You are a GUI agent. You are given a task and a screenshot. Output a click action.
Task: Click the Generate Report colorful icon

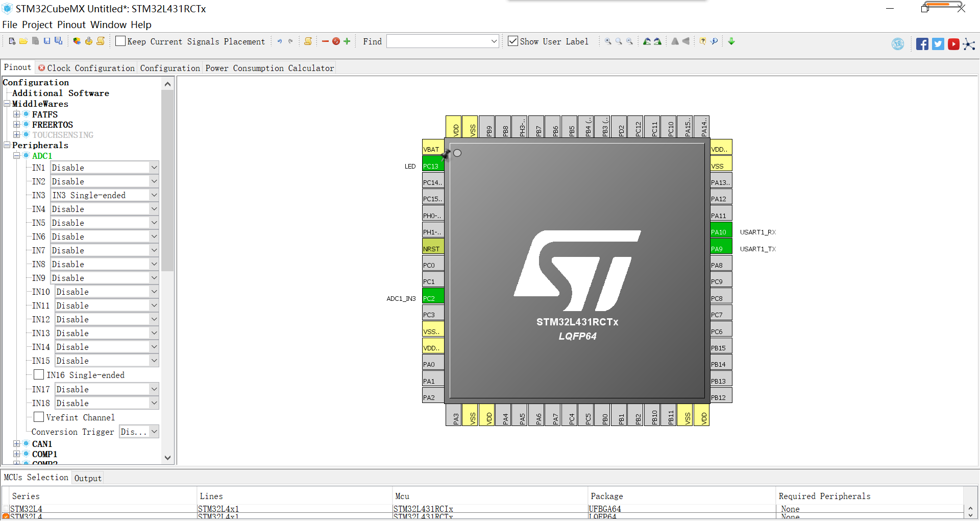coord(77,41)
